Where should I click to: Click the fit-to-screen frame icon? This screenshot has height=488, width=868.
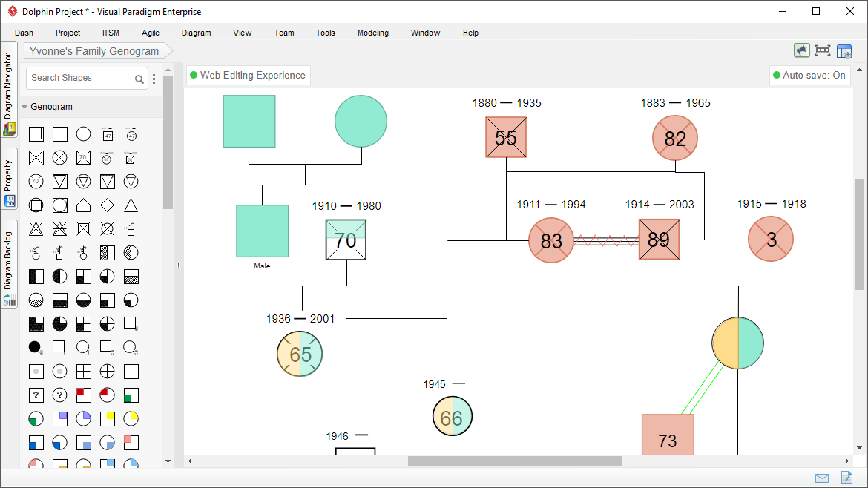click(x=822, y=50)
